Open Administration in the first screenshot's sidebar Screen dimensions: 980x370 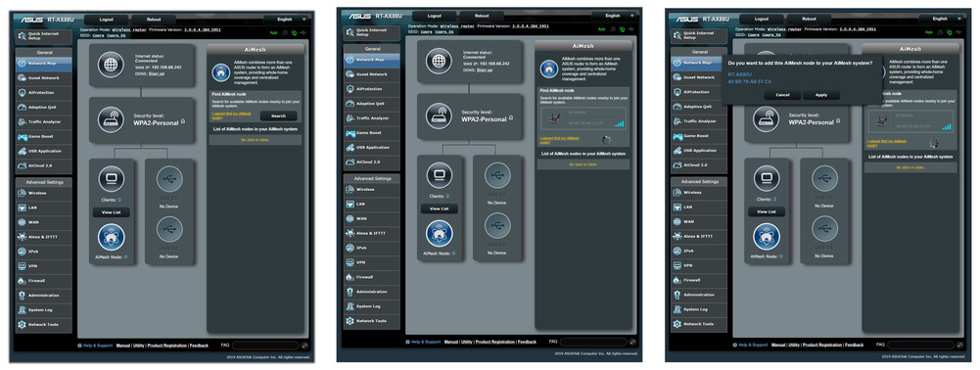point(44,295)
